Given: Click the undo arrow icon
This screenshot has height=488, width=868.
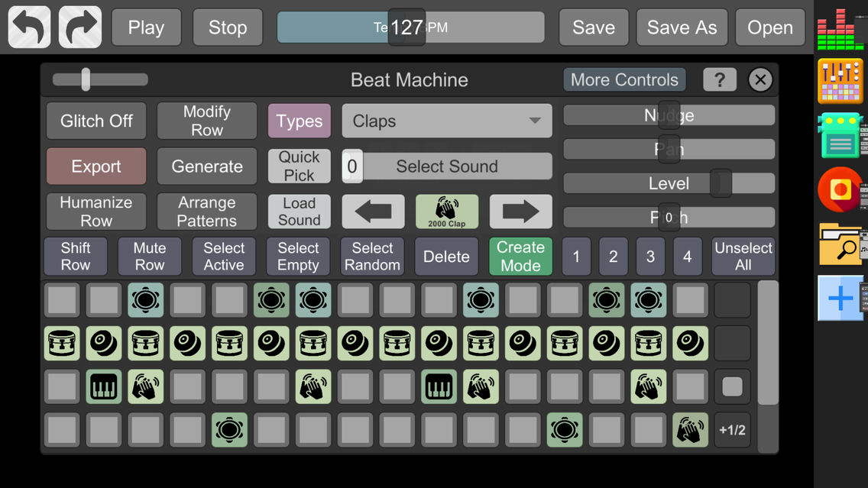Looking at the screenshot, I should (x=29, y=27).
